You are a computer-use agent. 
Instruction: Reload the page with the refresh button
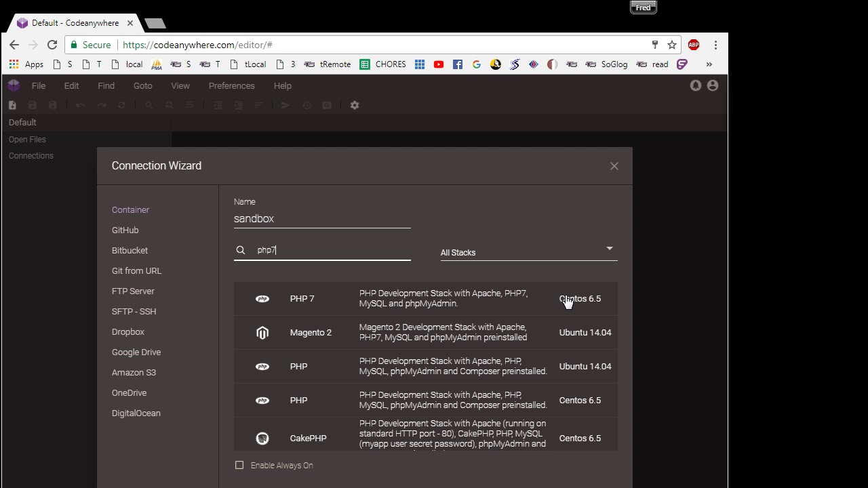tap(52, 45)
